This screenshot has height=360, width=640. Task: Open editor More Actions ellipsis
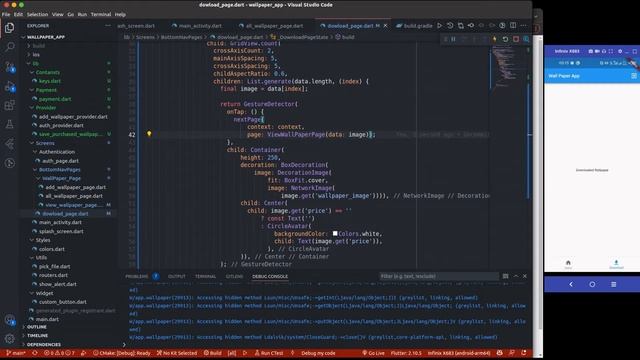coord(524,25)
